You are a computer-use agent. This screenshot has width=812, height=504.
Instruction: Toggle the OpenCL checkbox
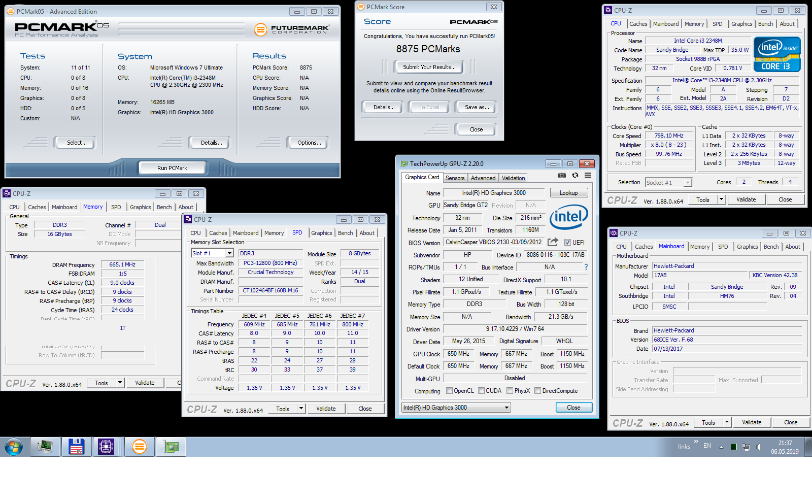tap(449, 391)
